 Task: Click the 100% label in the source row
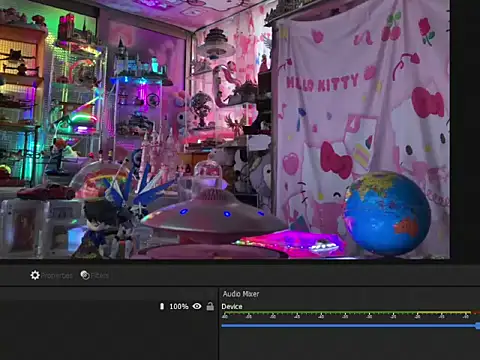click(179, 306)
